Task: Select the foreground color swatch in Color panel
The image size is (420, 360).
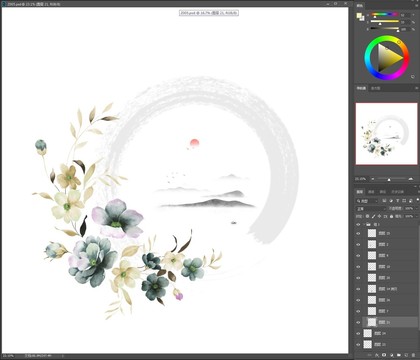Action: 359,15
